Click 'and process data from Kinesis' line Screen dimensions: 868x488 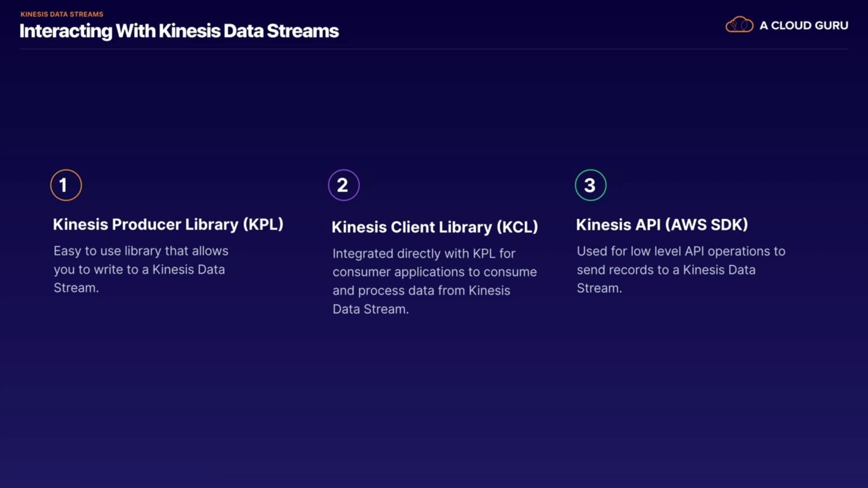coord(421,291)
